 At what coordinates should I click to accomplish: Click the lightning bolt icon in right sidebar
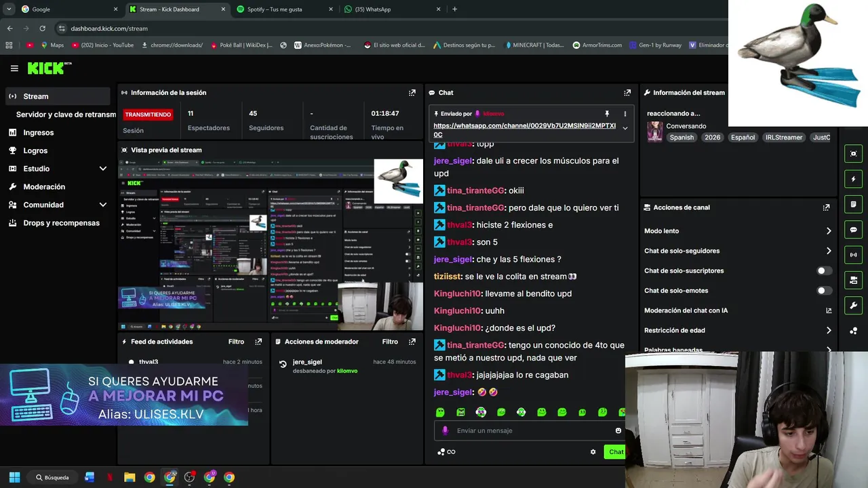(853, 179)
